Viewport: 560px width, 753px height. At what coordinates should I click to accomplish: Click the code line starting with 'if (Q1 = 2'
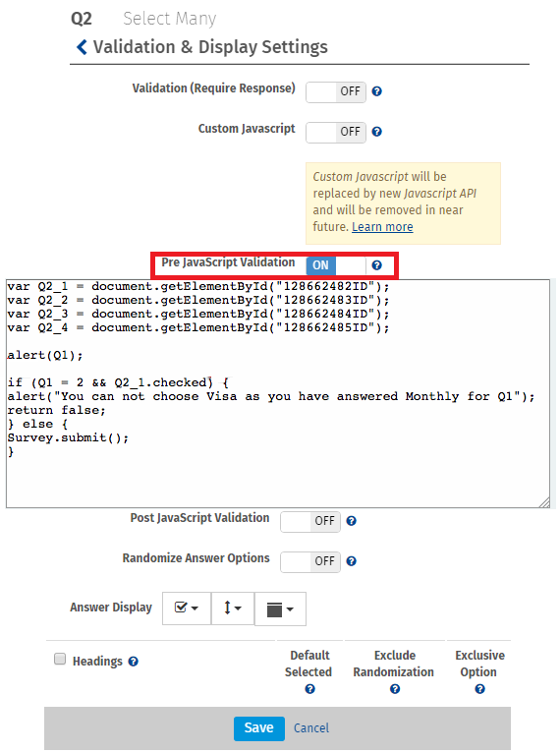[118, 382]
